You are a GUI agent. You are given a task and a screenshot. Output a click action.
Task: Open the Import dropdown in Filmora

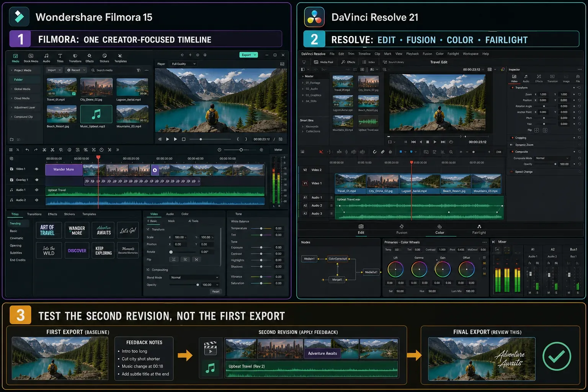point(54,70)
